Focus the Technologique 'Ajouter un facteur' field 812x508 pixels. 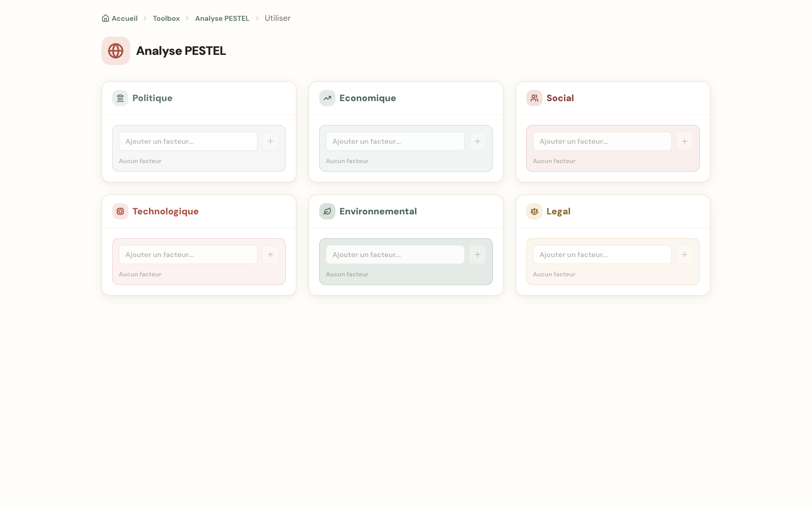coord(188,254)
